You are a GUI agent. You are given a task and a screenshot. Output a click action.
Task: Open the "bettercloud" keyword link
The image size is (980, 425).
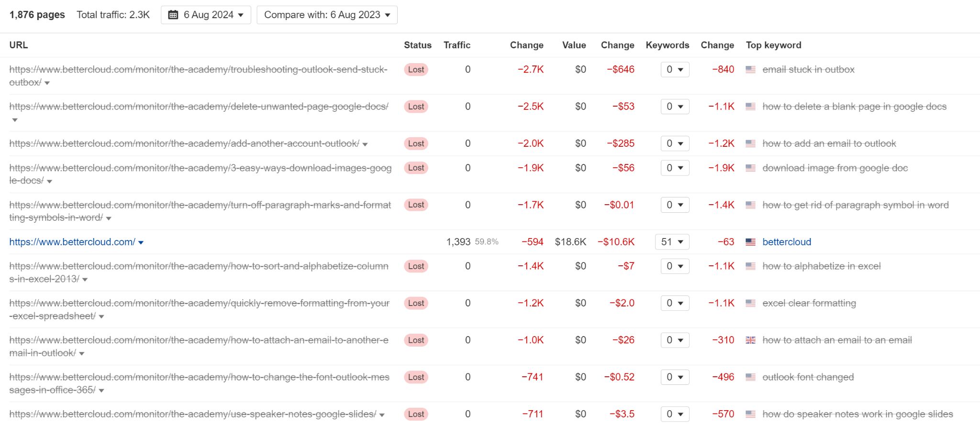click(786, 242)
